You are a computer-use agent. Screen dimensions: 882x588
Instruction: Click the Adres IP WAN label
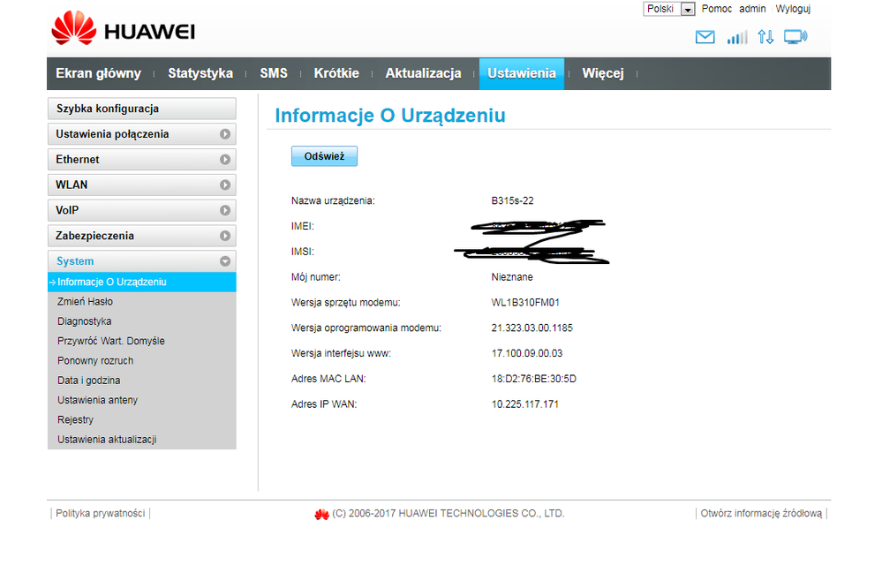pos(324,404)
